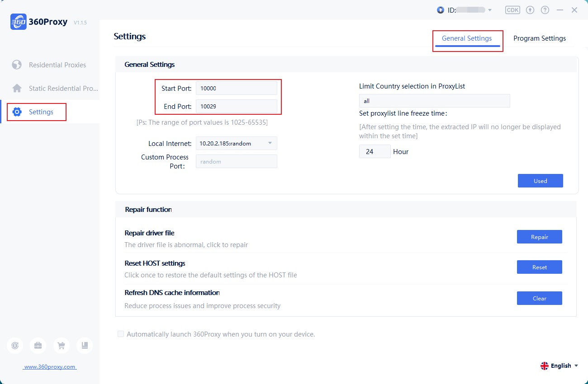Minimize the 360Proxy window

tap(560, 10)
